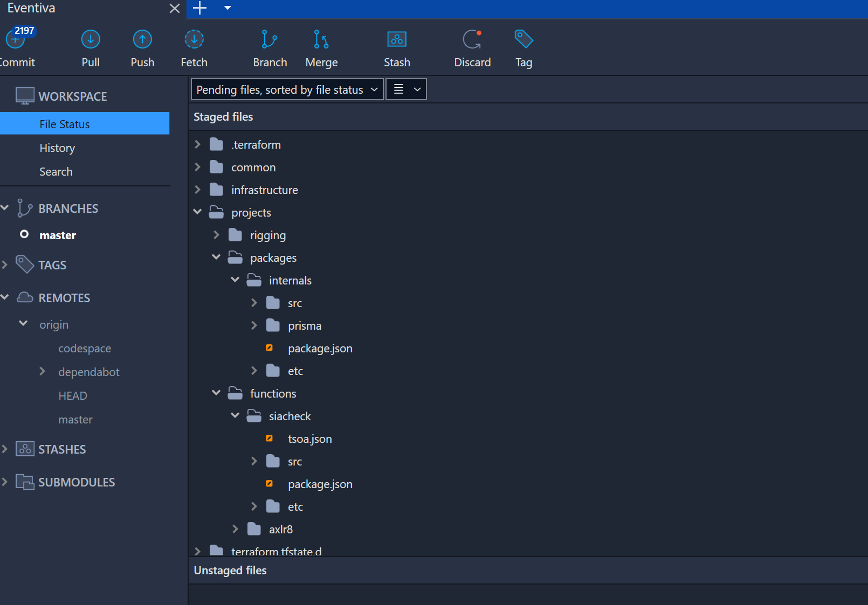This screenshot has height=605, width=868.
Task: Collapse the BRANCHES section
Action: point(5,208)
